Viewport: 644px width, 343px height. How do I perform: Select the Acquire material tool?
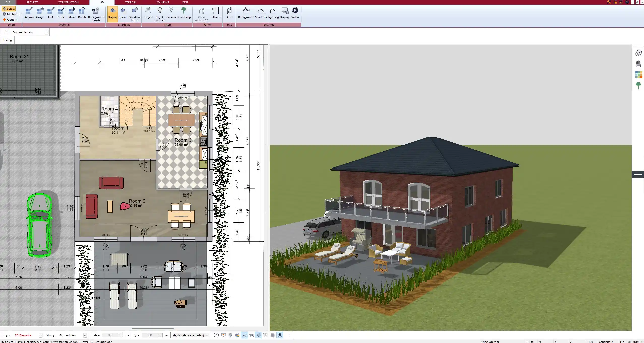(29, 13)
